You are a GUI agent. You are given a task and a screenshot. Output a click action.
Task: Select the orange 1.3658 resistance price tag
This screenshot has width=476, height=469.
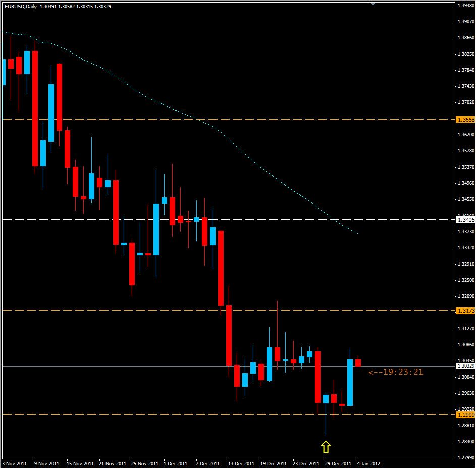pyautogui.click(x=465, y=120)
